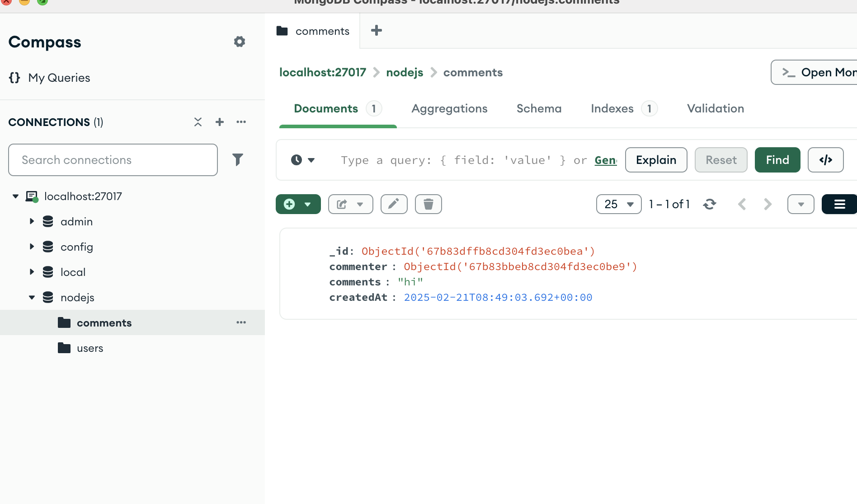Add a new connection
The height and width of the screenshot is (504, 857).
point(220,122)
